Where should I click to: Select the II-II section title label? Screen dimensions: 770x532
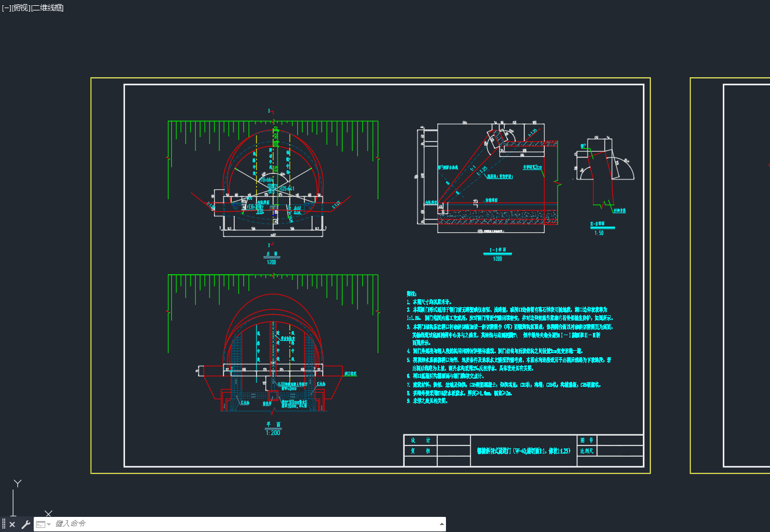[x=598, y=223]
